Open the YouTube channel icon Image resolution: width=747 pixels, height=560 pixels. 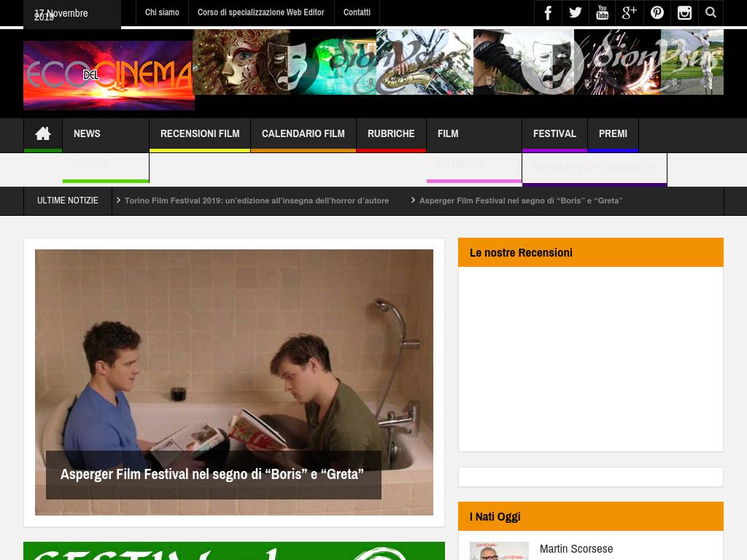pyautogui.click(x=602, y=13)
